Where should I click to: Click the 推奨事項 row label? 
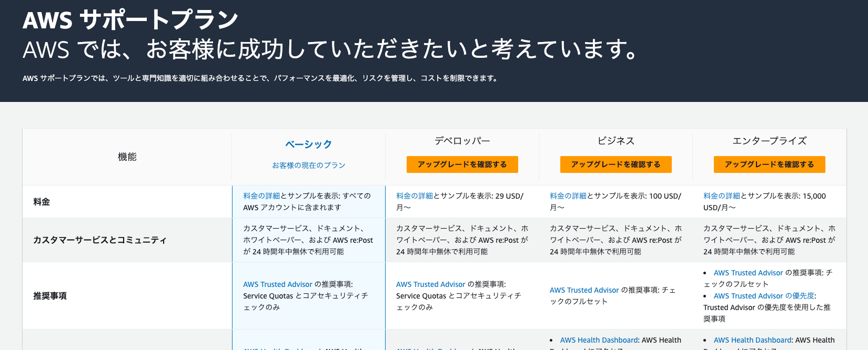[x=50, y=296]
